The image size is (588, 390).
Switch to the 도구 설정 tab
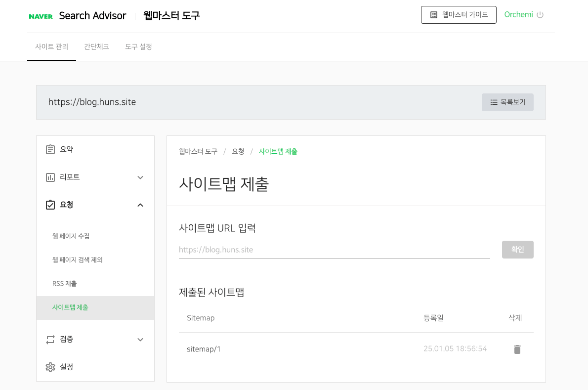pyautogui.click(x=138, y=46)
